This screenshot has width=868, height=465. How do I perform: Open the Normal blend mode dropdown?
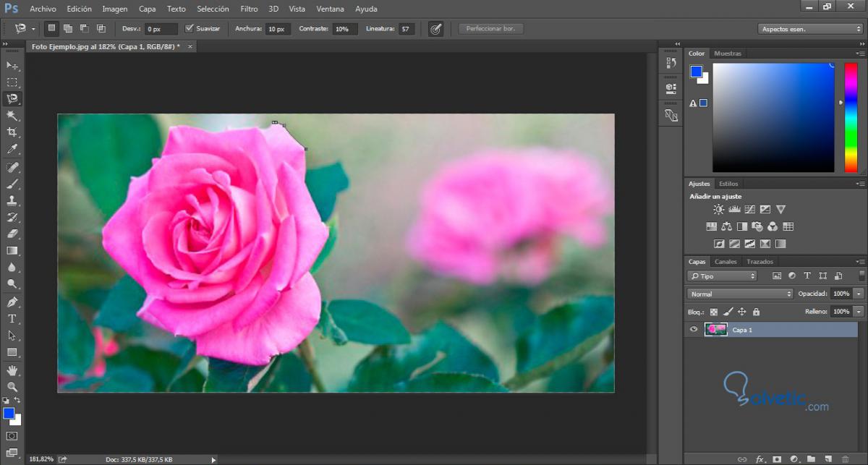coord(739,294)
